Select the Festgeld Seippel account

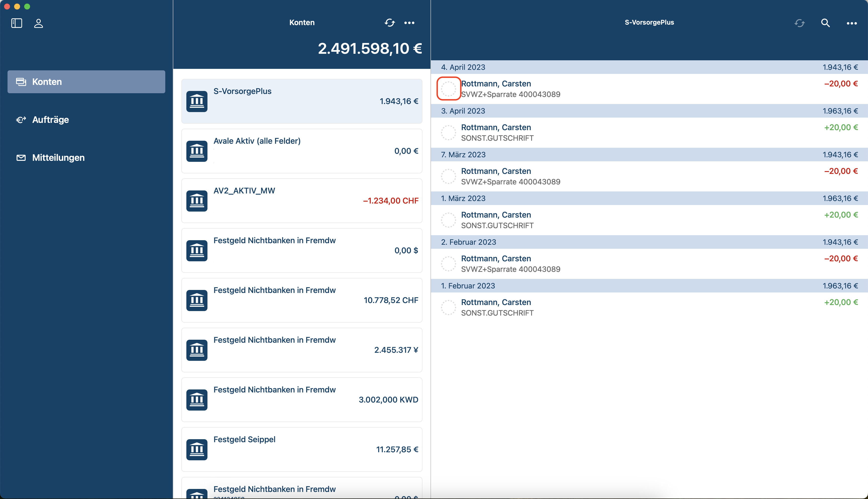302,449
